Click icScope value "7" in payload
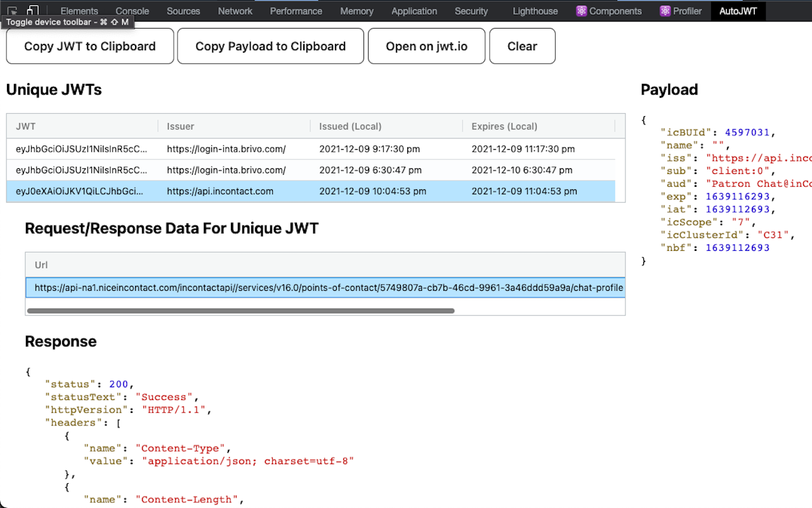This screenshot has height=508, width=812. pyautogui.click(x=740, y=222)
